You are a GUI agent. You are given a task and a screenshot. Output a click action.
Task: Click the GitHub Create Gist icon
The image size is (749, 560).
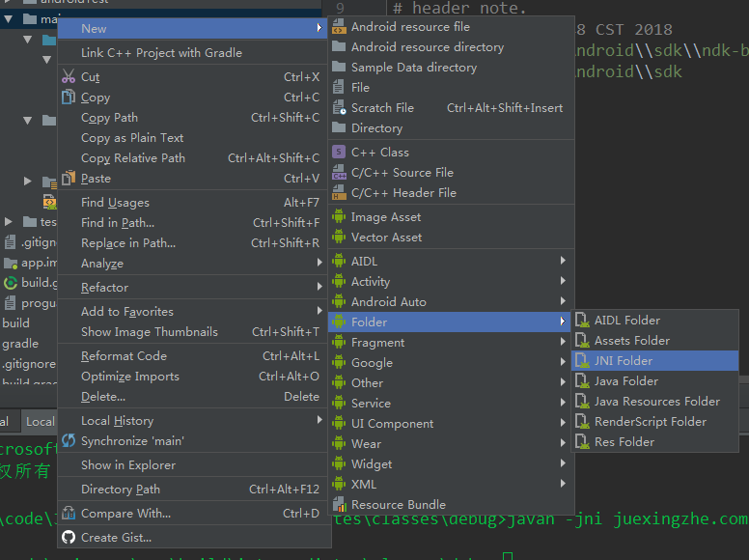pyautogui.click(x=69, y=537)
